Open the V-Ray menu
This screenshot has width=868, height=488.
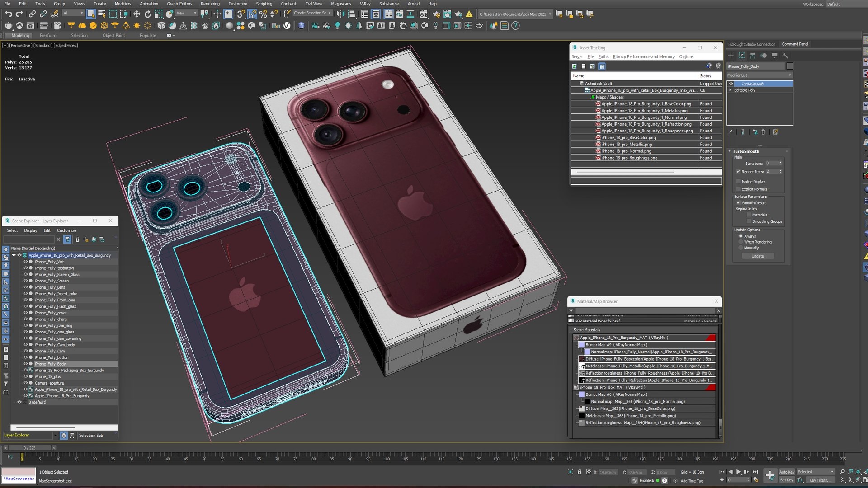pos(365,4)
